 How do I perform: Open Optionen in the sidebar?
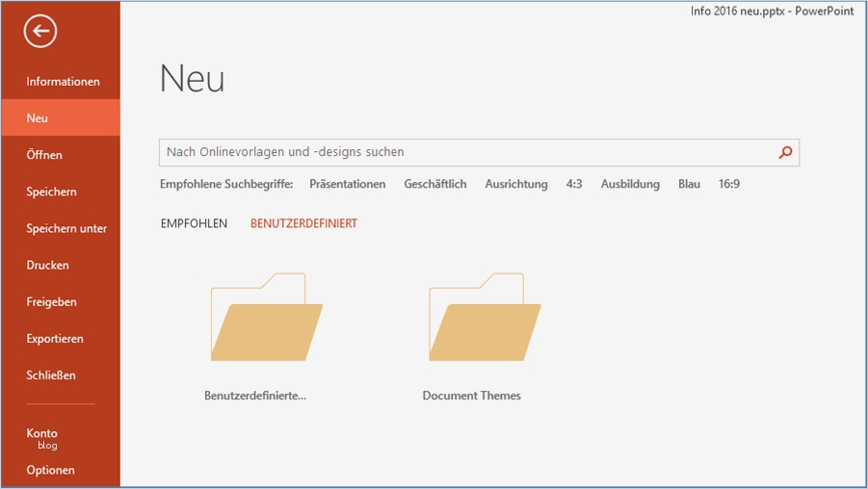61,470
